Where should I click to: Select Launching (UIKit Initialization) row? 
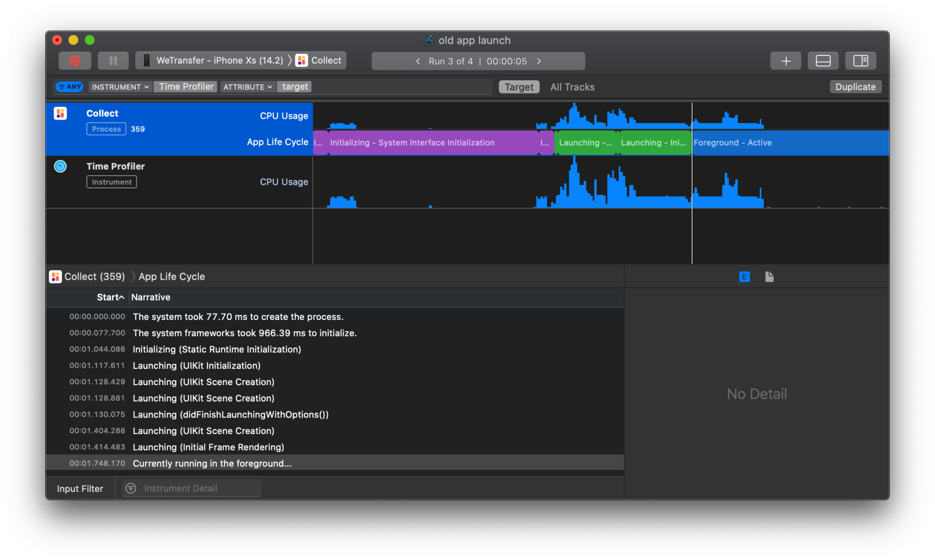point(335,366)
